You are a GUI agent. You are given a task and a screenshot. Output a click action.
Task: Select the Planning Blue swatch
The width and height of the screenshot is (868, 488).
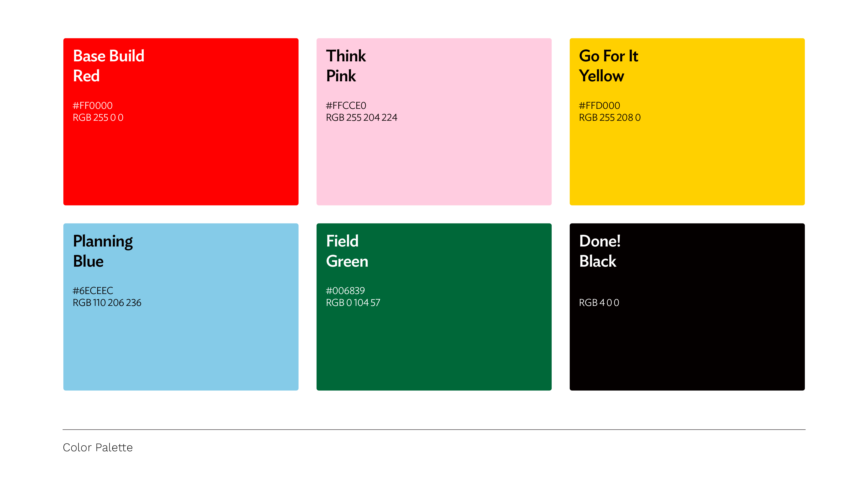pos(181,307)
